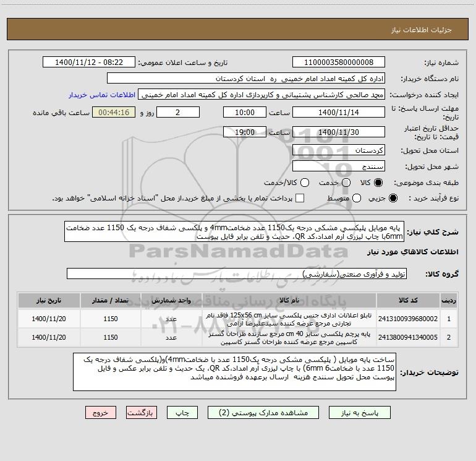Click the تابلو اعلانات اداری item name
Viewport: 476px width, 461px height.
(x=289, y=319)
